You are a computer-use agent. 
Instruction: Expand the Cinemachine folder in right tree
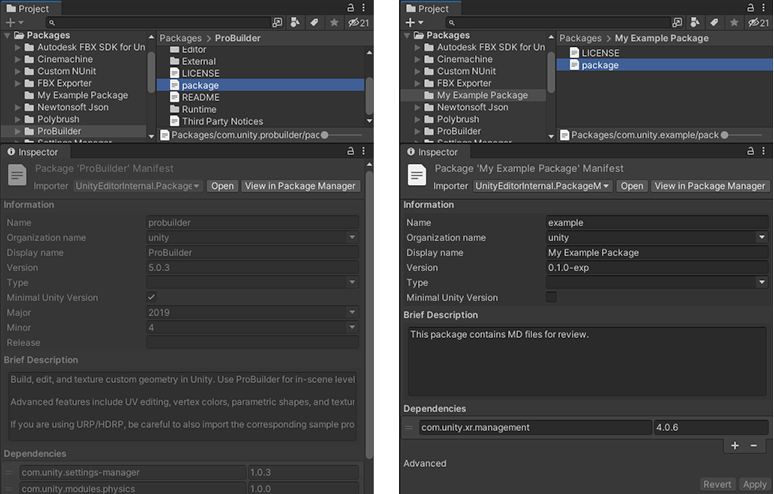[x=418, y=59]
